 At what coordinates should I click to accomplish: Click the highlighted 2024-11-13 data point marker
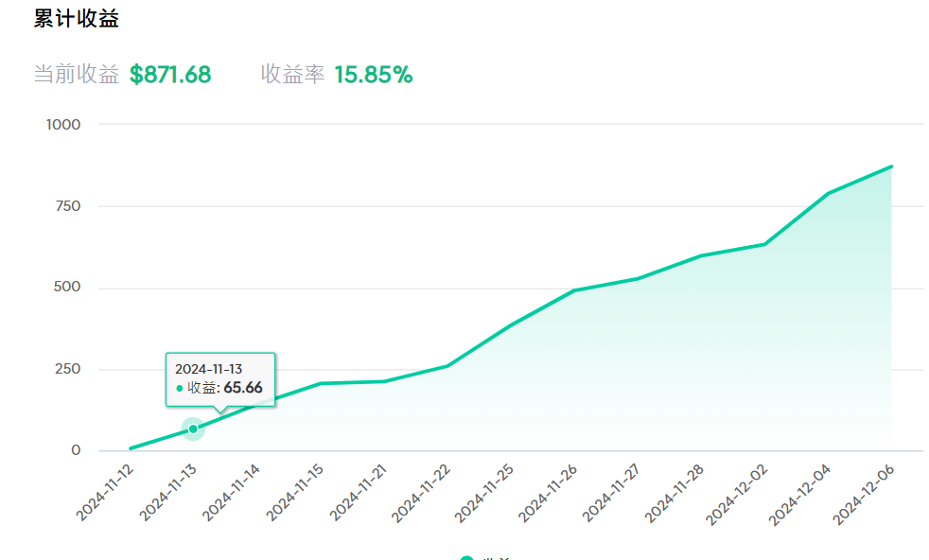(x=193, y=429)
